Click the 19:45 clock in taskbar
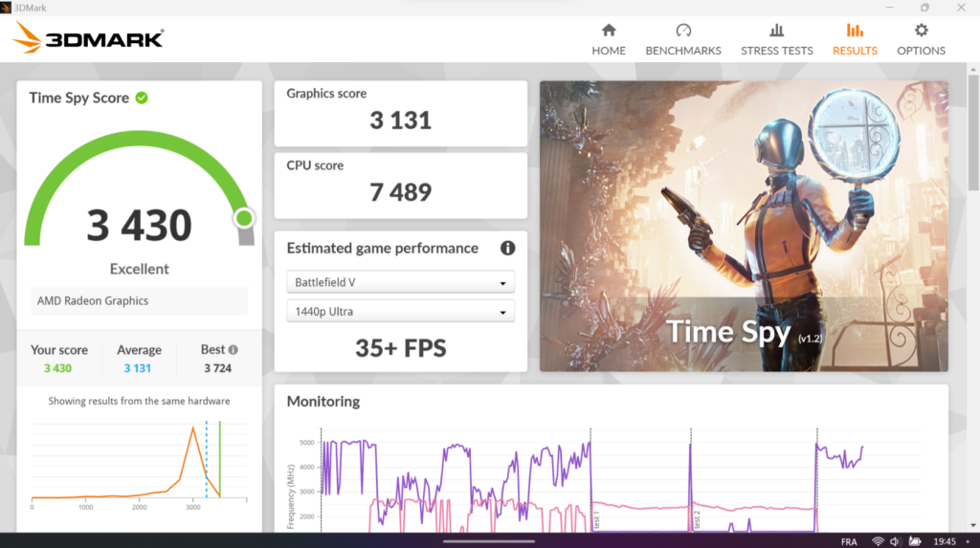 pyautogui.click(x=945, y=541)
